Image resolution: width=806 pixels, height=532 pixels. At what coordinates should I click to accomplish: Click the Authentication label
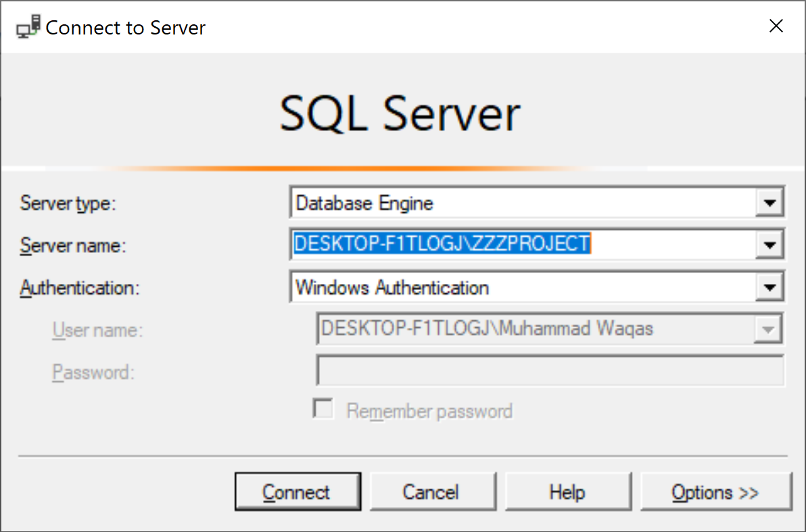click(80, 288)
